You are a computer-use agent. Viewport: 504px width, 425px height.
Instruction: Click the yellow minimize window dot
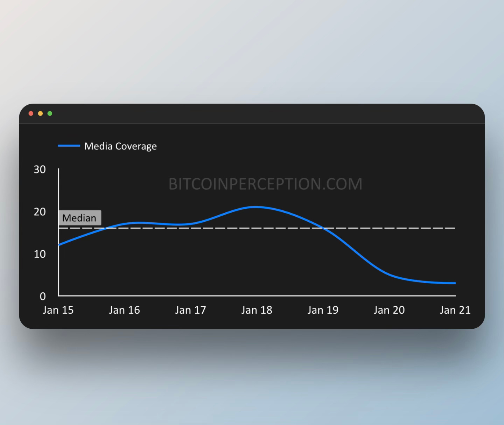[x=40, y=113]
